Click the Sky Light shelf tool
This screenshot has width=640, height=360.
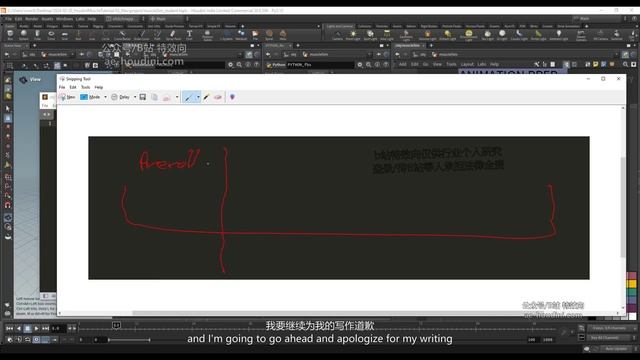pyautogui.click(x=487, y=35)
